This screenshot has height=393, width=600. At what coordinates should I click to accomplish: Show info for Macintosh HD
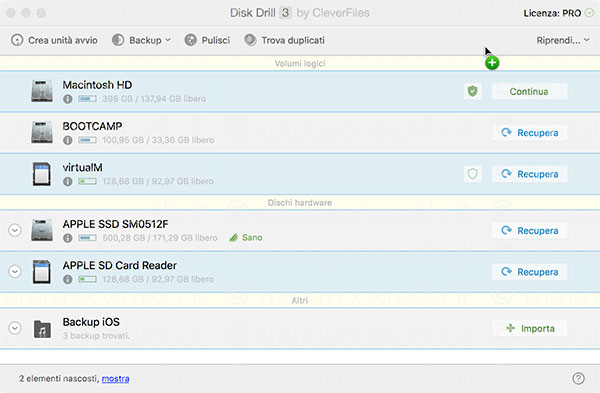pos(68,99)
